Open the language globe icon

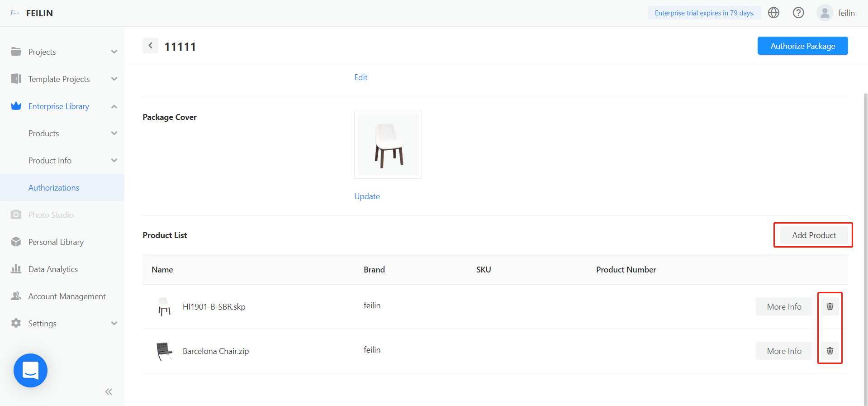tap(773, 13)
